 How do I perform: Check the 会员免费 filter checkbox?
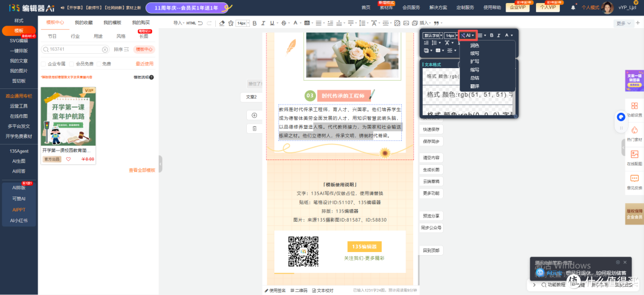point(72,64)
